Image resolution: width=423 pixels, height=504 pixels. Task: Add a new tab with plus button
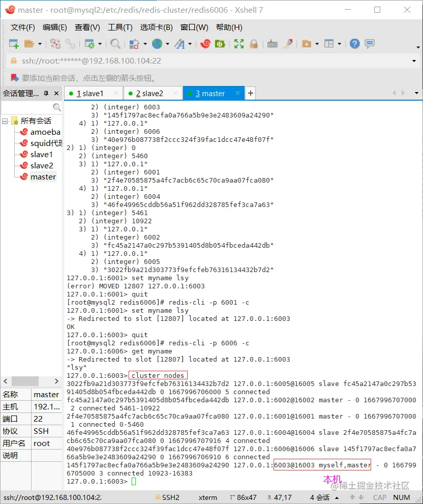250,93
